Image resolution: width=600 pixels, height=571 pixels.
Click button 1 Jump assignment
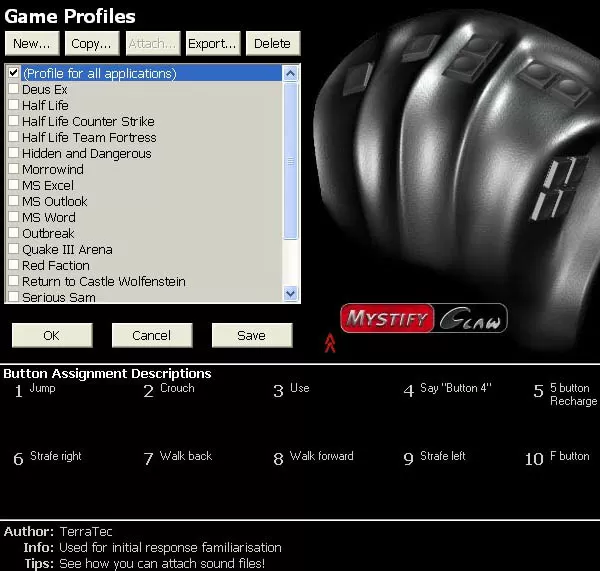(35, 390)
